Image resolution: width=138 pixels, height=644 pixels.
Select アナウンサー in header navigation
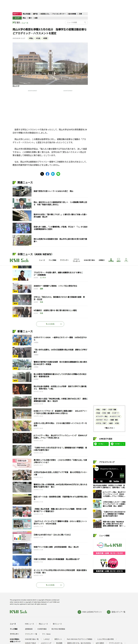pos(64,260)
